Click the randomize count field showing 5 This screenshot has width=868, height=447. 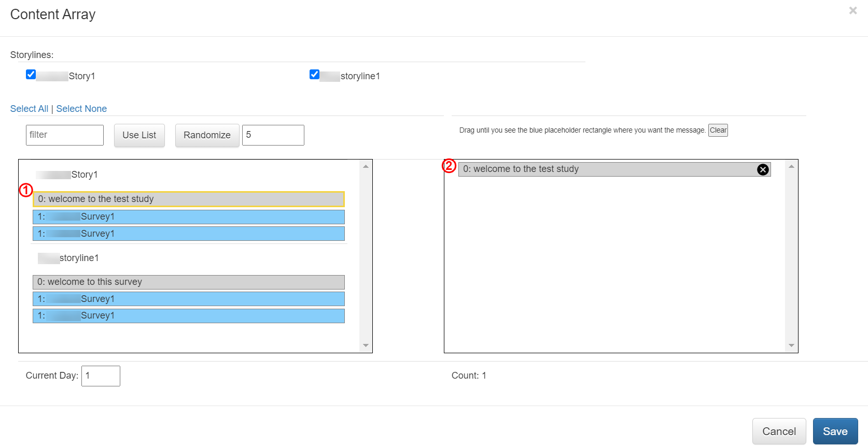click(273, 135)
